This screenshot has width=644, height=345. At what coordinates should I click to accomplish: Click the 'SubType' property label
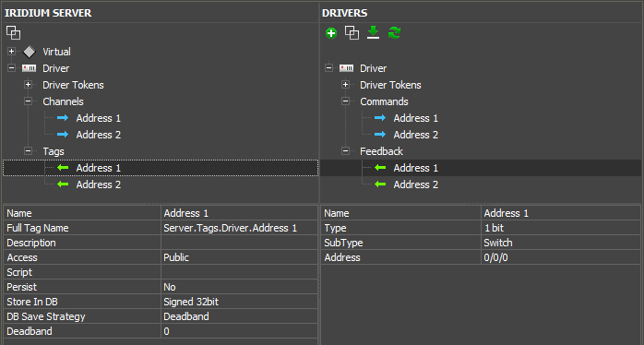click(x=343, y=243)
